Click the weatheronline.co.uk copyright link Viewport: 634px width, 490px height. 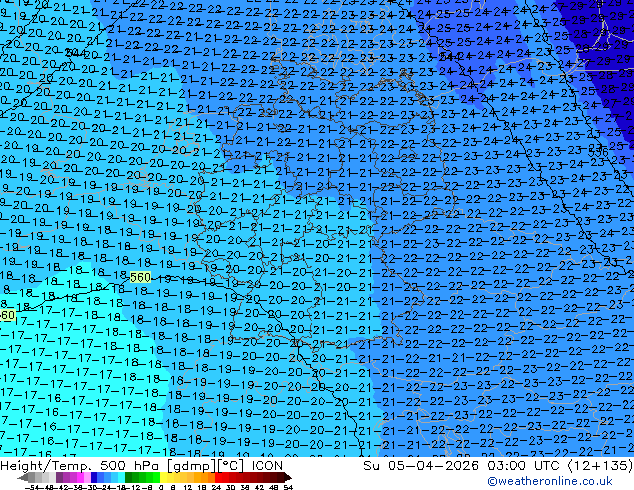pyautogui.click(x=550, y=481)
